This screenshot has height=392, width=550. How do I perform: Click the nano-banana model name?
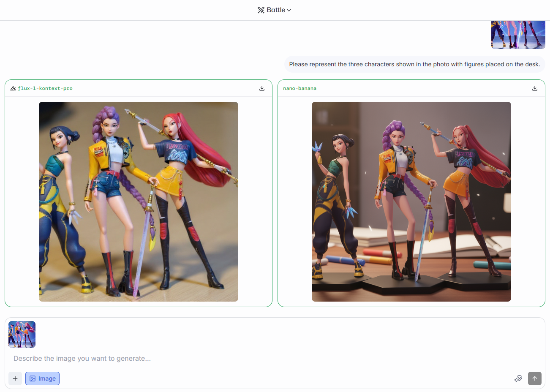300,88
